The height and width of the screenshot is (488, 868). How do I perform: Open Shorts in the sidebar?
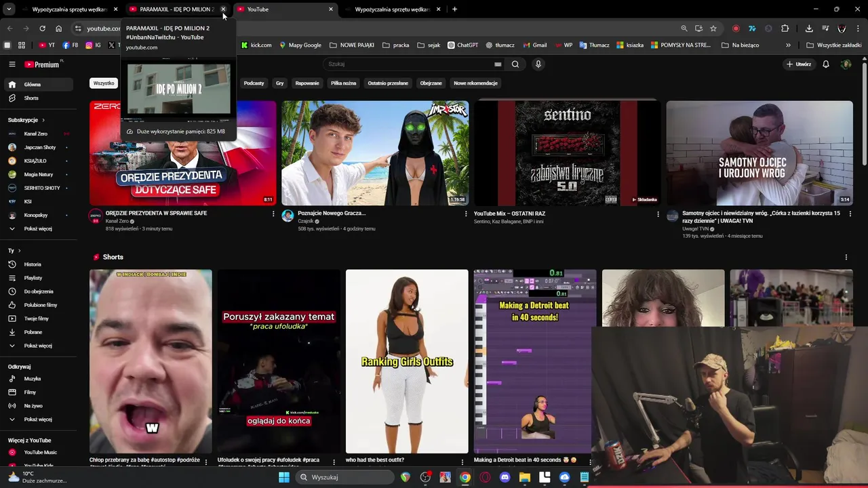37,98
